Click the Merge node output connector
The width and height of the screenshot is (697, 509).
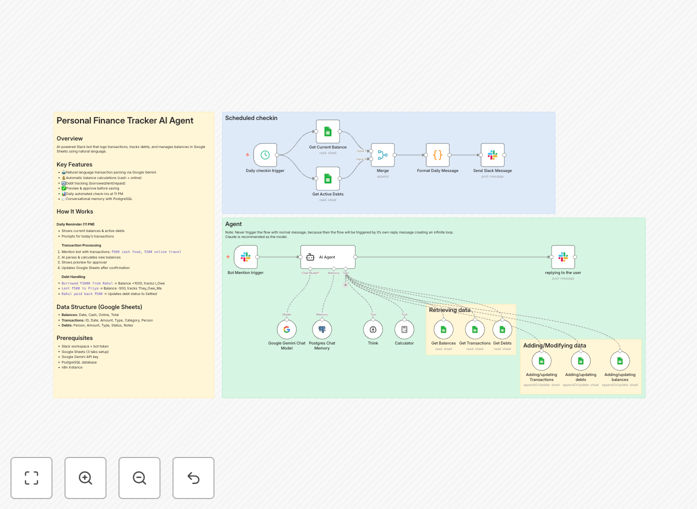click(x=395, y=155)
